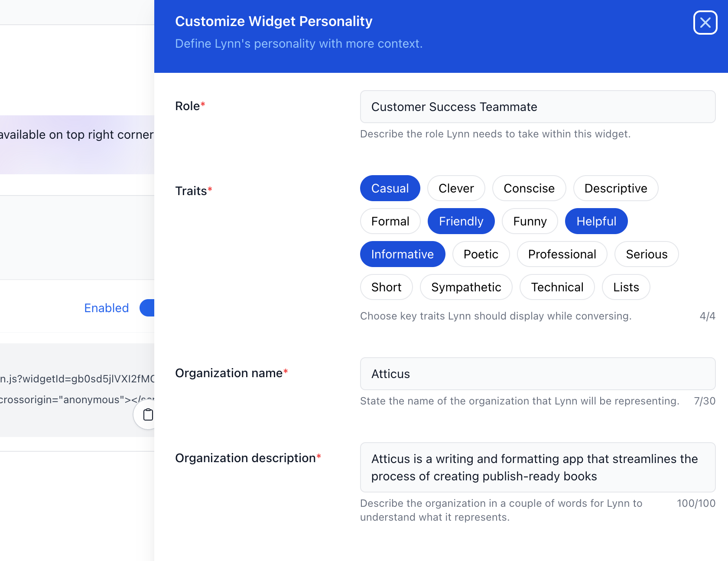Select the Formal trait chip
Viewport: 728px width, 561px height.
click(390, 221)
